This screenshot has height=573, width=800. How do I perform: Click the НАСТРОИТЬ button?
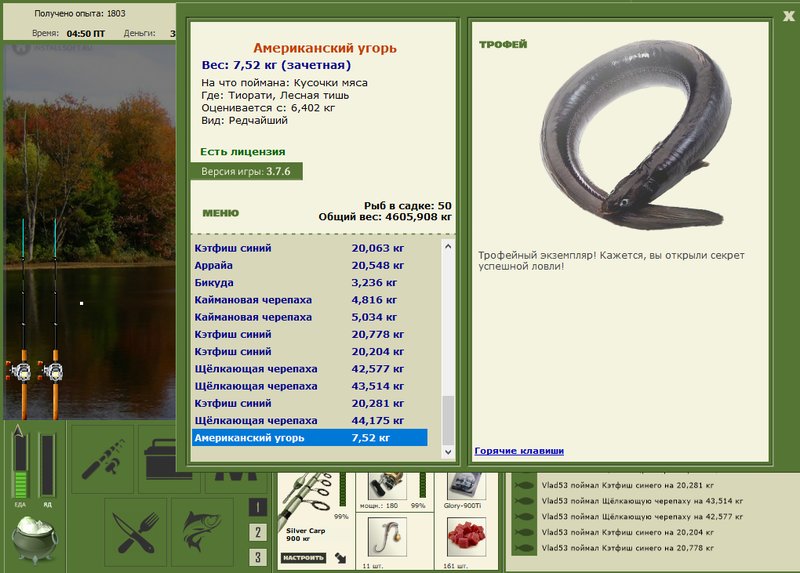(x=304, y=558)
